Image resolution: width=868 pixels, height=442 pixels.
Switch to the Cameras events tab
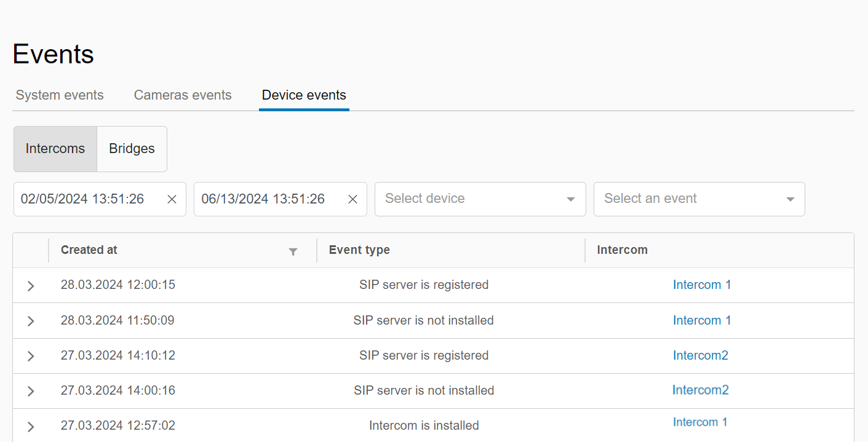click(183, 95)
